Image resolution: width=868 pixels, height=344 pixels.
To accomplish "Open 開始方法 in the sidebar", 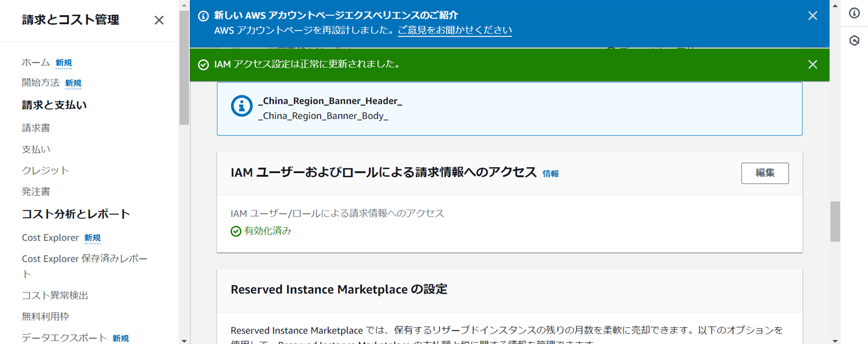I will [41, 83].
